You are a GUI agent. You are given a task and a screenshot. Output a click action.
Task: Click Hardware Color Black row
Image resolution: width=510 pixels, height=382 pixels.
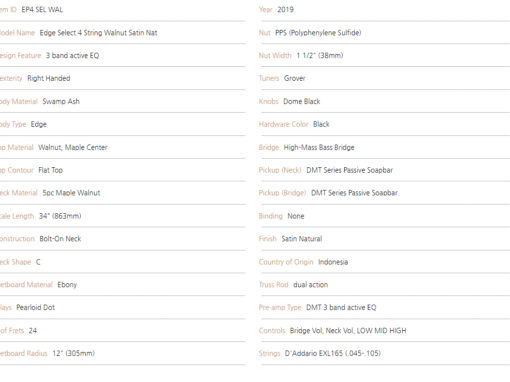coord(384,124)
